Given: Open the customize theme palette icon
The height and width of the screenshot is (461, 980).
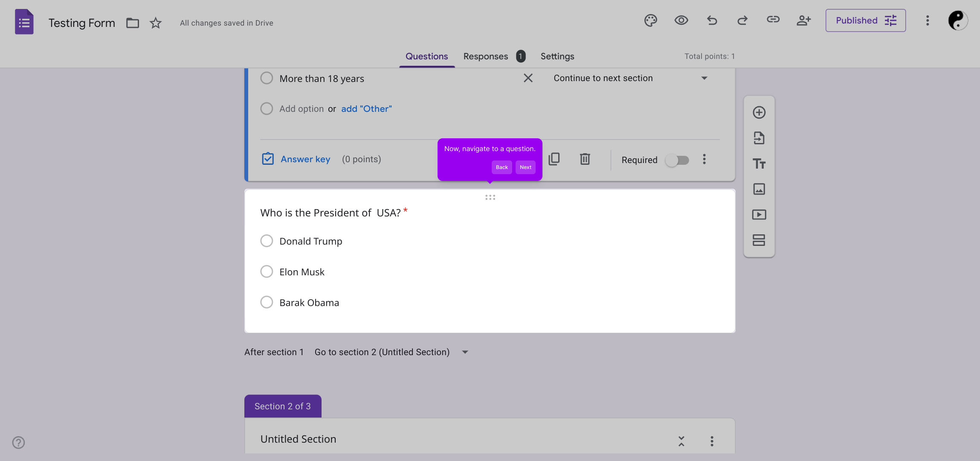Looking at the screenshot, I should coord(650,20).
